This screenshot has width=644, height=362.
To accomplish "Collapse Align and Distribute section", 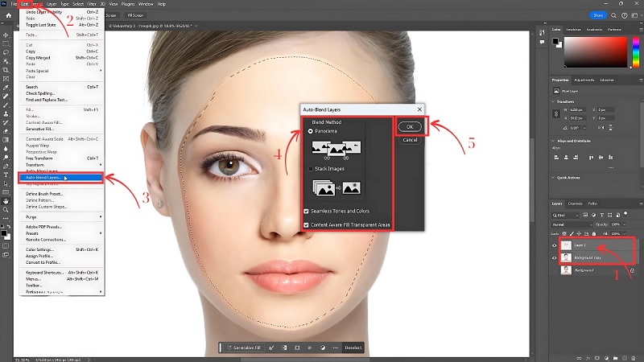I will pyautogui.click(x=553, y=141).
